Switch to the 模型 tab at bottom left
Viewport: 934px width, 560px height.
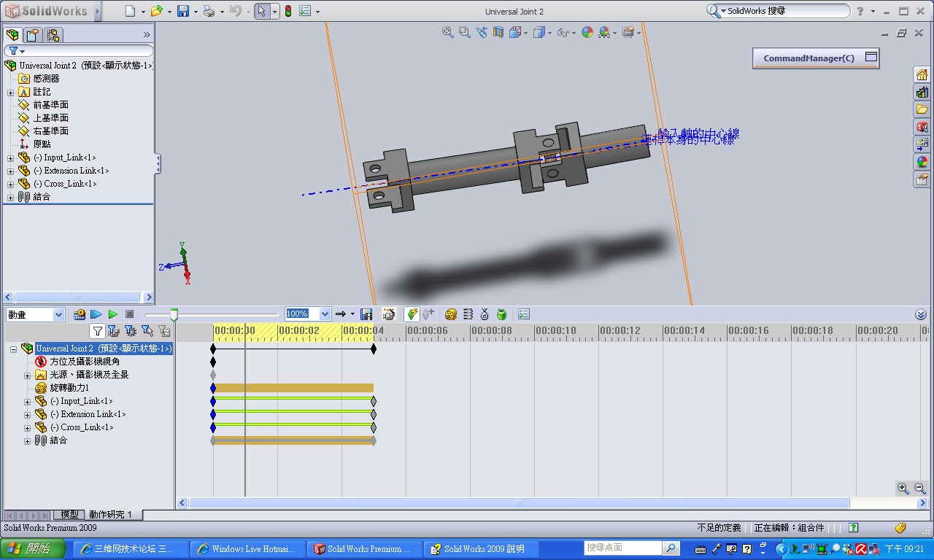[69, 514]
